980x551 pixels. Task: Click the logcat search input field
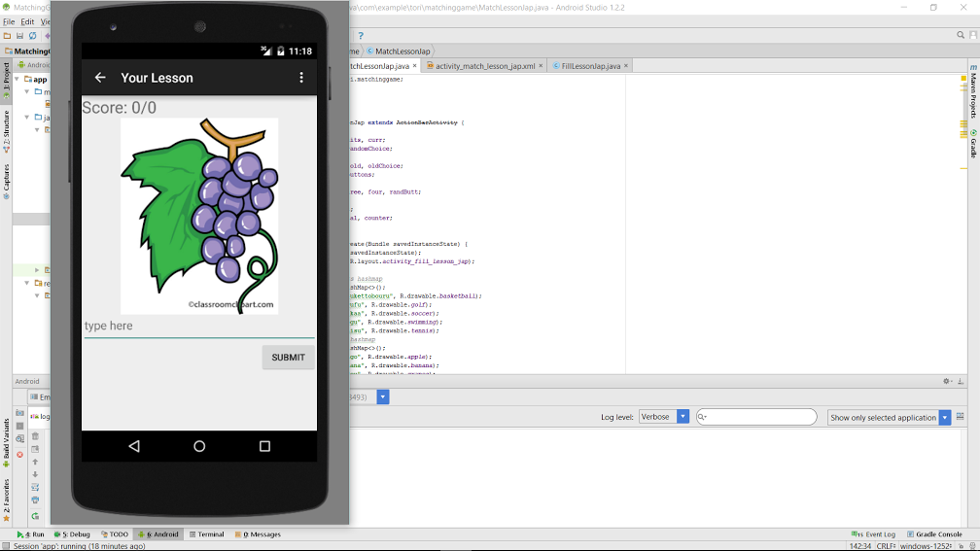[x=756, y=417]
